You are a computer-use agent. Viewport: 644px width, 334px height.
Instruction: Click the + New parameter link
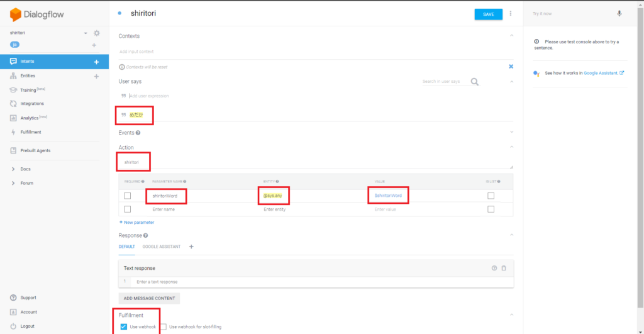136,222
